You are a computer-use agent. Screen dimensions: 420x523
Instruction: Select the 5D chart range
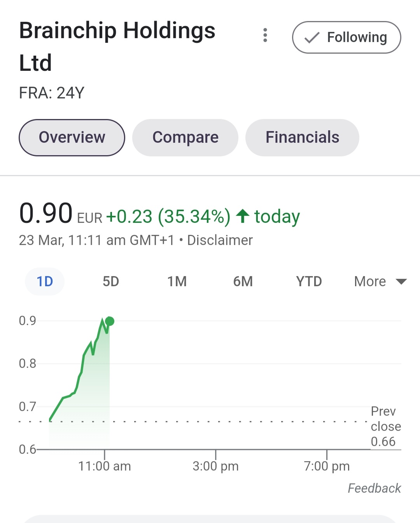click(x=111, y=282)
